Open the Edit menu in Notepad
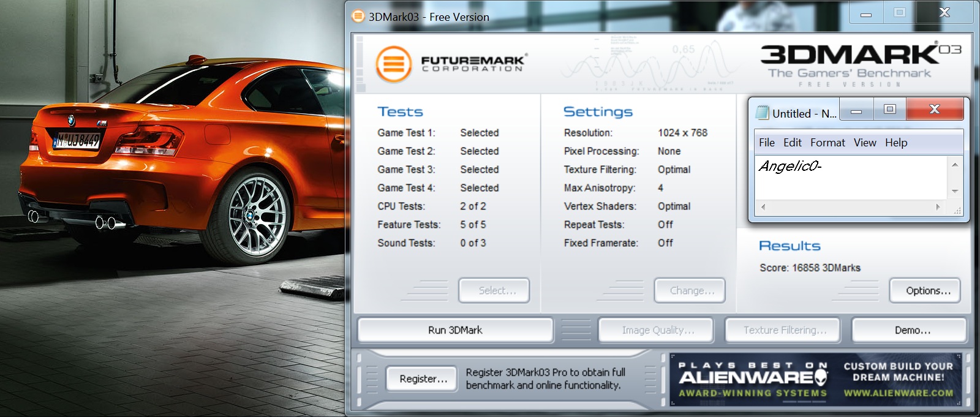 pos(792,143)
